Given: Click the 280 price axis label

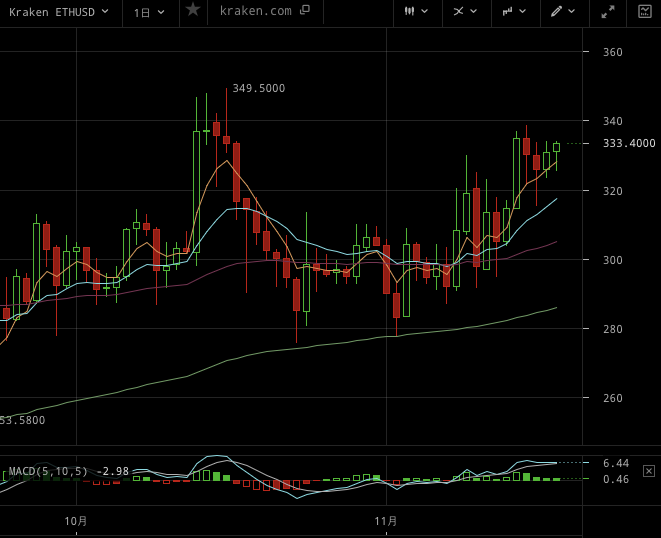Looking at the screenshot, I should point(613,329).
